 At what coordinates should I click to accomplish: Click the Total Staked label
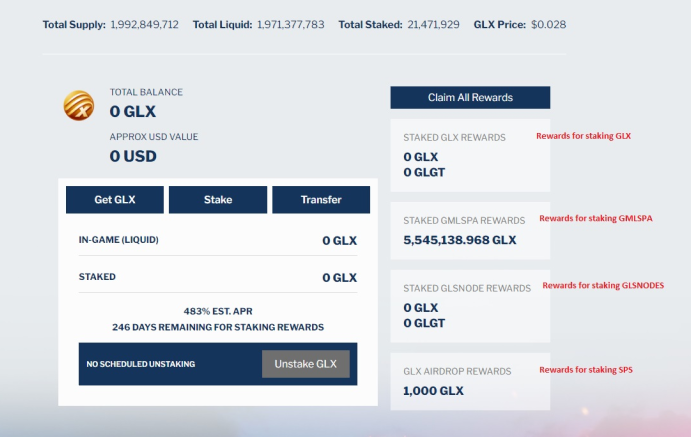(371, 25)
